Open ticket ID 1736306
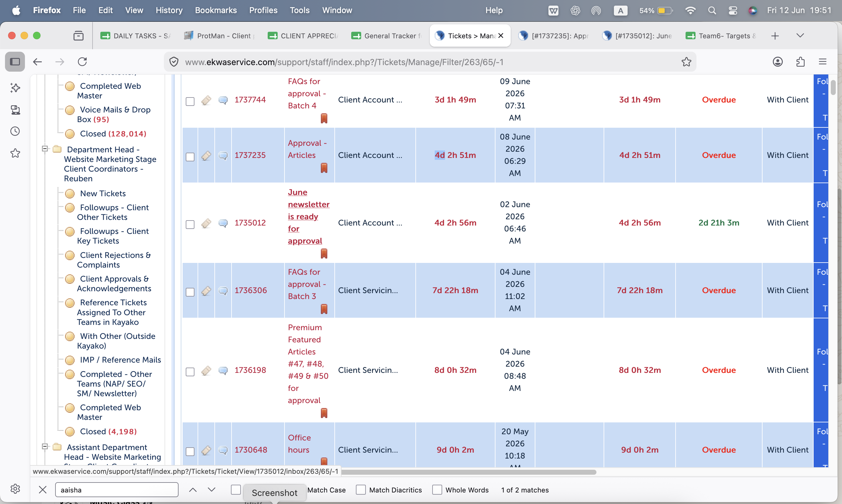Viewport: 842px width, 504px height. pos(251,290)
